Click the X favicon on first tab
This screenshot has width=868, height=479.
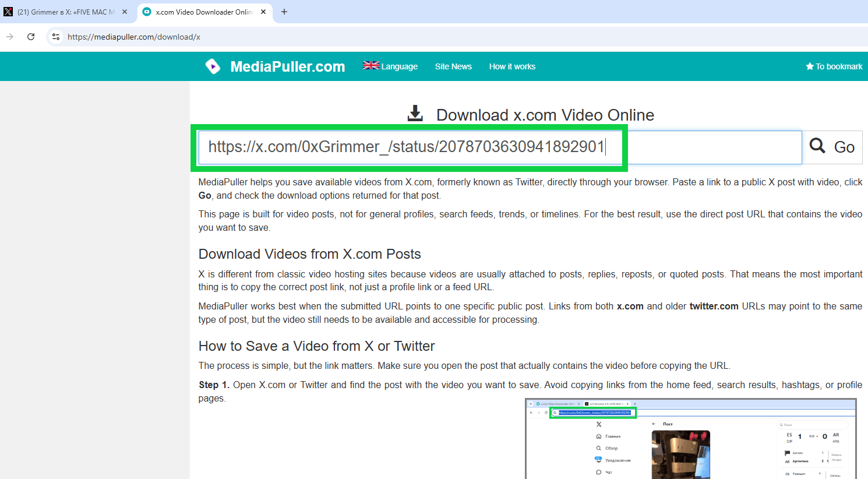pyautogui.click(x=8, y=12)
